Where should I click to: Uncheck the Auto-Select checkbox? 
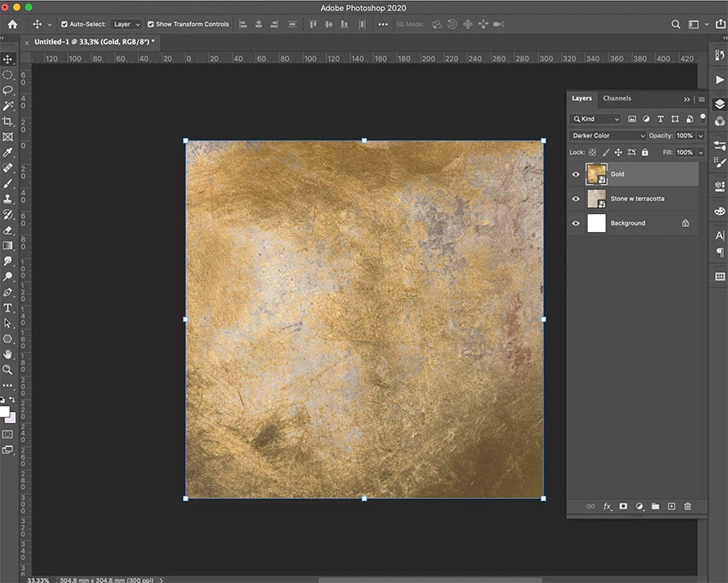tap(65, 25)
